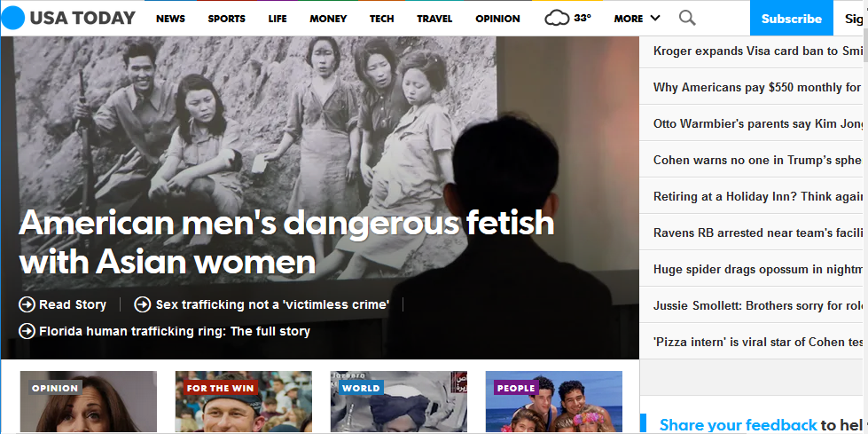Screen dimensions: 868x434
Task: Open the search magnifier icon
Action: pyautogui.click(x=687, y=19)
